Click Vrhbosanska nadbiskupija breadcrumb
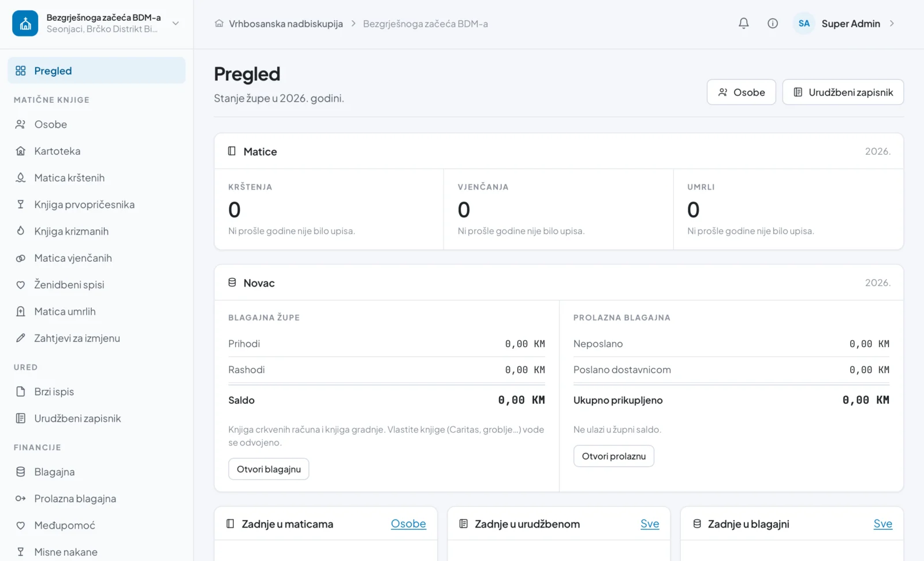Viewport: 924px width, 561px height. coord(286,24)
